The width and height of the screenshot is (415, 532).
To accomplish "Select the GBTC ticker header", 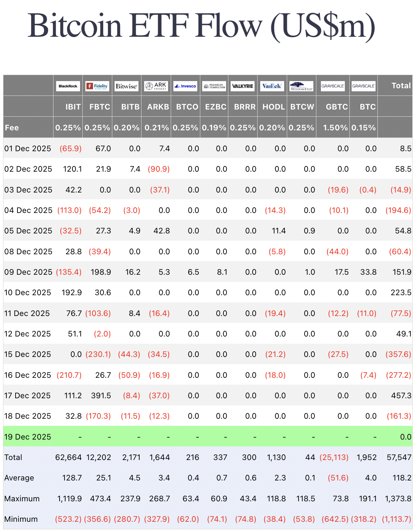I will (x=337, y=107).
